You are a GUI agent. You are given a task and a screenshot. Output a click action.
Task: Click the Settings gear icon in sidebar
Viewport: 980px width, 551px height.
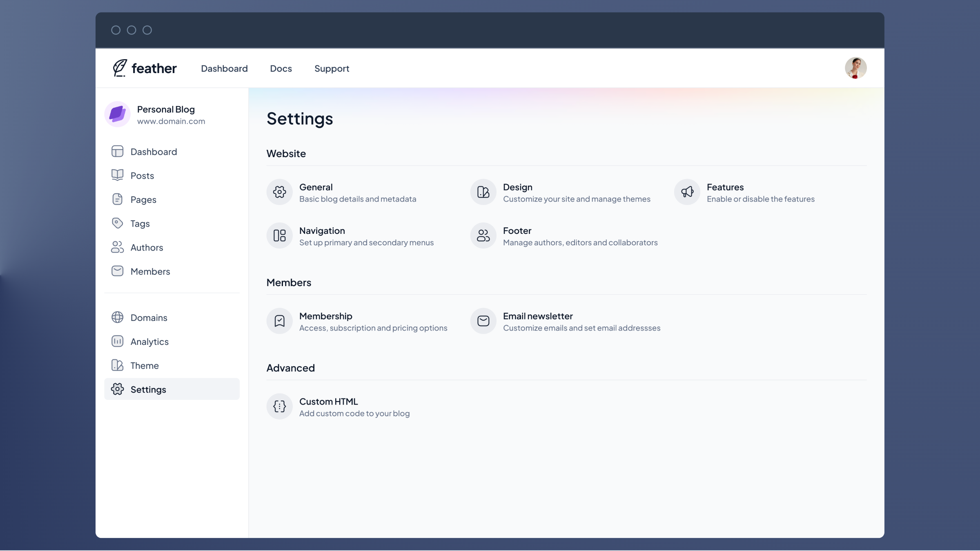point(117,389)
